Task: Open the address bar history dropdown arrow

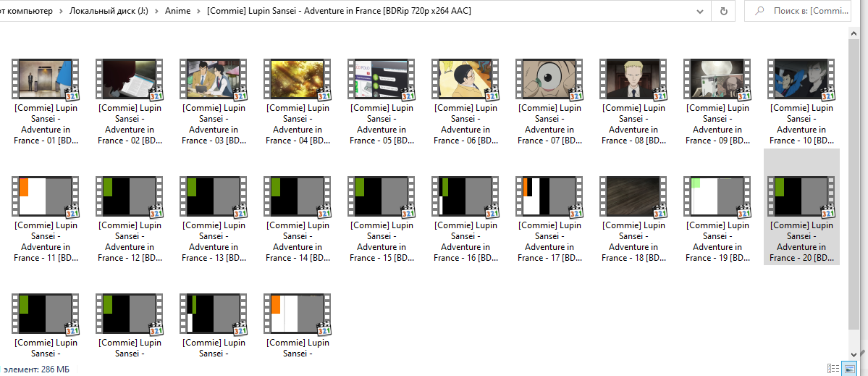Action: [701, 11]
